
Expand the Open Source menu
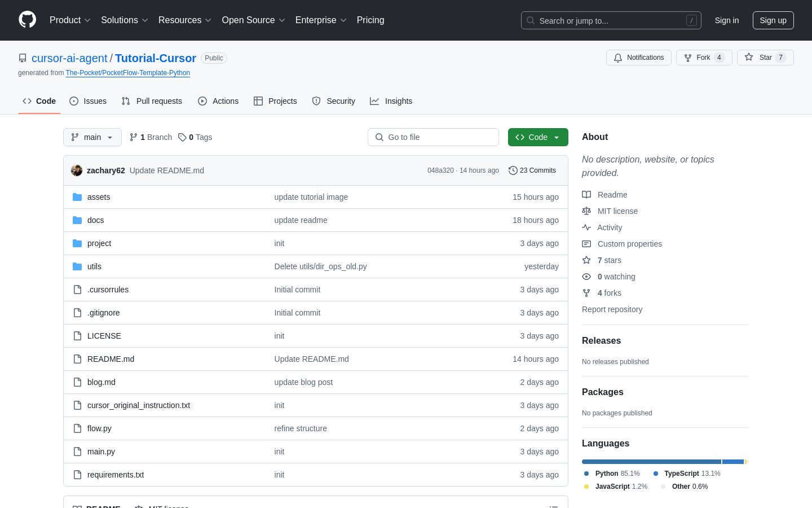click(x=254, y=20)
